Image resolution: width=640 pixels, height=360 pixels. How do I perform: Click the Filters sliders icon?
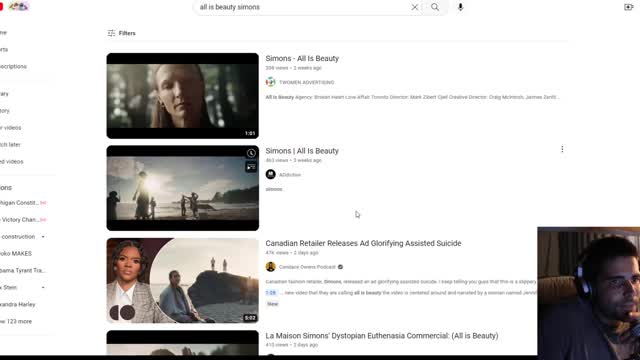coord(111,33)
